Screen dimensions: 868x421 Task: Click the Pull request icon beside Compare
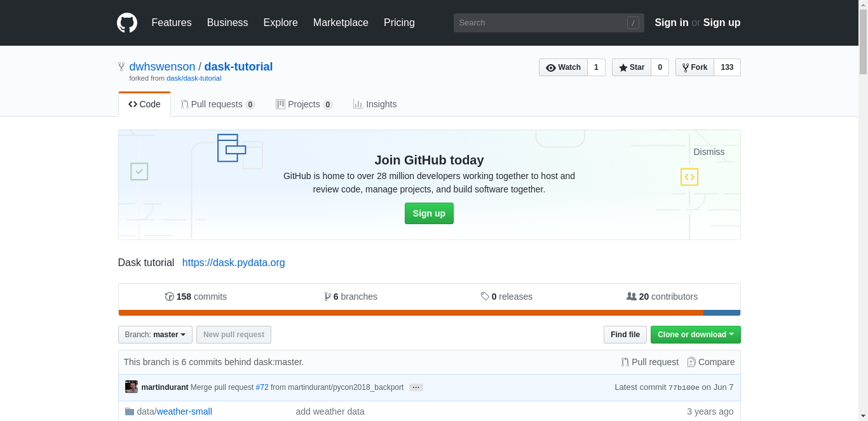[625, 362]
